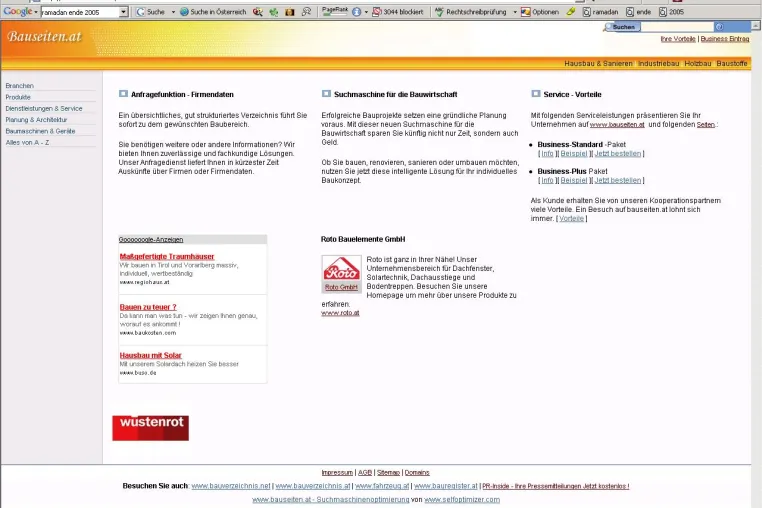Viewport: 762px width, 508px height.
Task: Open the Bauen zu teuer ? ad
Action: pos(148,307)
